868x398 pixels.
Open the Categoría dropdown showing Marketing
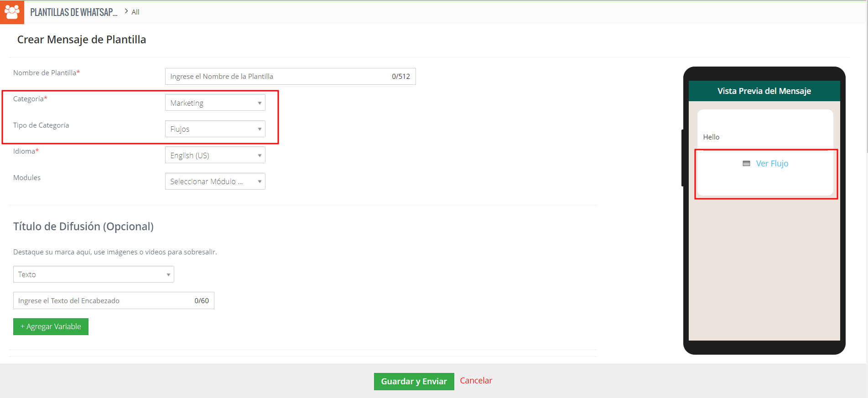click(x=215, y=103)
